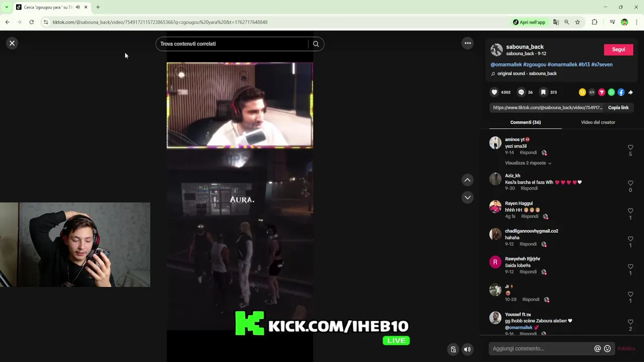Mute the tab via its audio speaker icon

coord(77,7)
